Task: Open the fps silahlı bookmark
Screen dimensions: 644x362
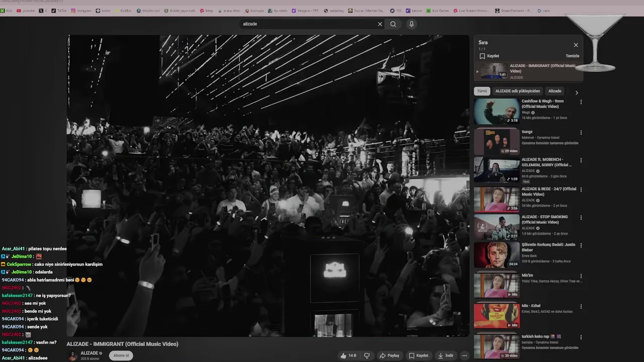Action: coord(277,11)
